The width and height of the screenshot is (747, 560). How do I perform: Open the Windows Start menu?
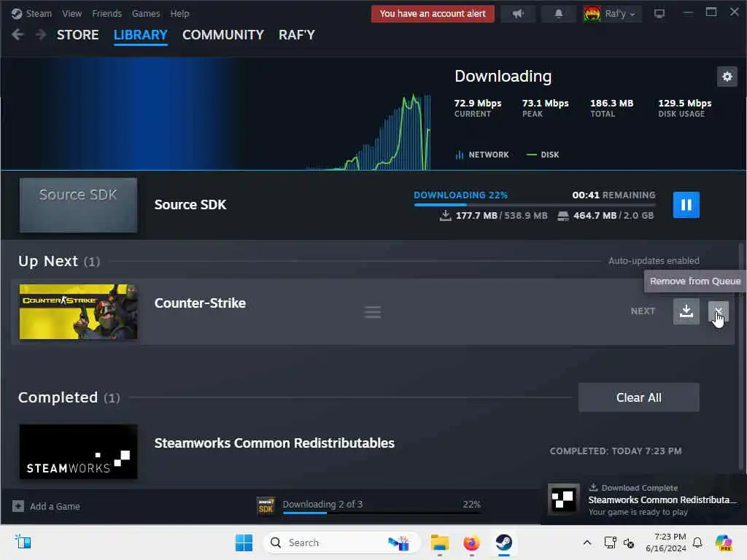pos(244,542)
